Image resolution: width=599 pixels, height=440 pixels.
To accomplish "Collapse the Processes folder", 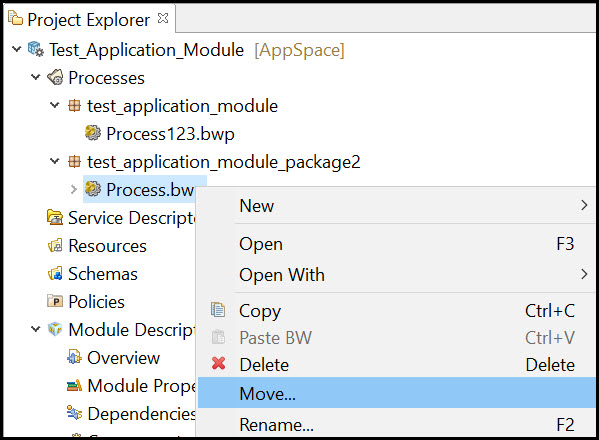I will 36,78.
